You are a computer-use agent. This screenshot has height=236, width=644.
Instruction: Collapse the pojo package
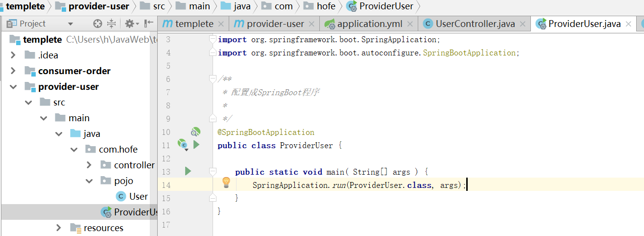[x=89, y=181]
